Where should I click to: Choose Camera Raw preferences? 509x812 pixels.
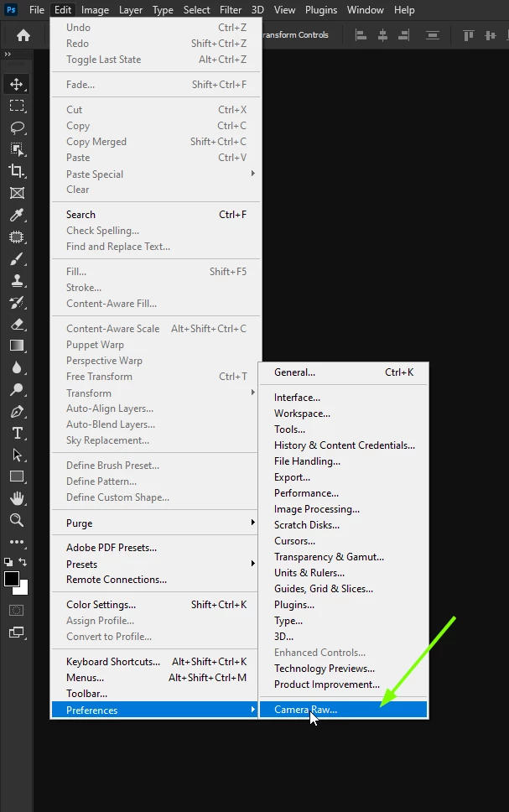pyautogui.click(x=343, y=710)
